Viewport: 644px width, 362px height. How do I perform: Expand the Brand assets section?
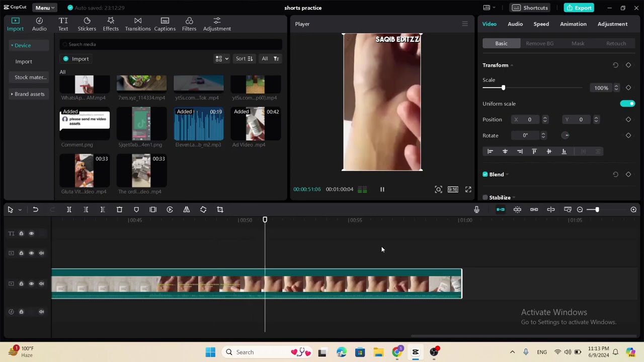coord(29,94)
